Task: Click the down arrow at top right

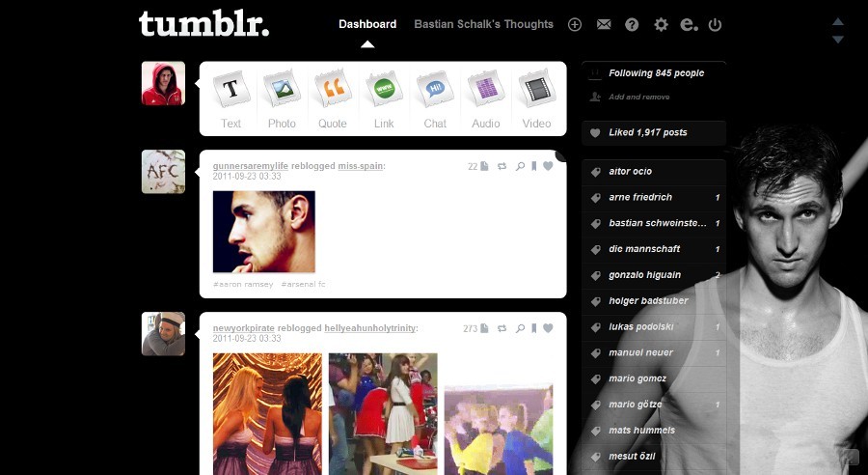Action: 838,40
